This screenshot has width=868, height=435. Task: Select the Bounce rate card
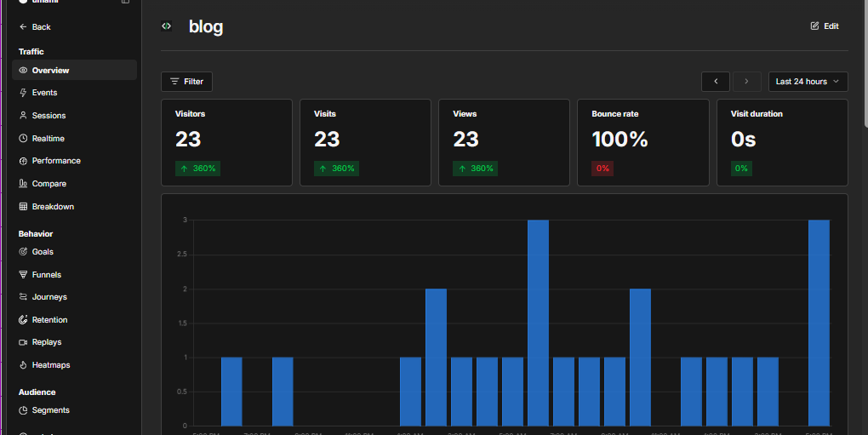click(642, 142)
